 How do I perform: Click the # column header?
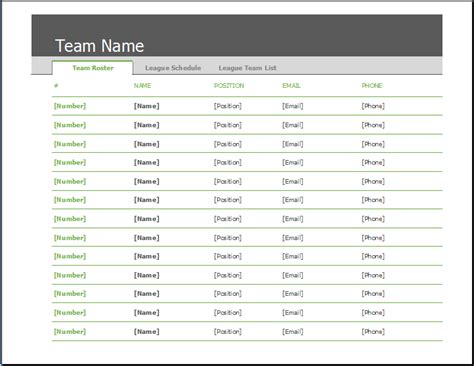pyautogui.click(x=56, y=86)
